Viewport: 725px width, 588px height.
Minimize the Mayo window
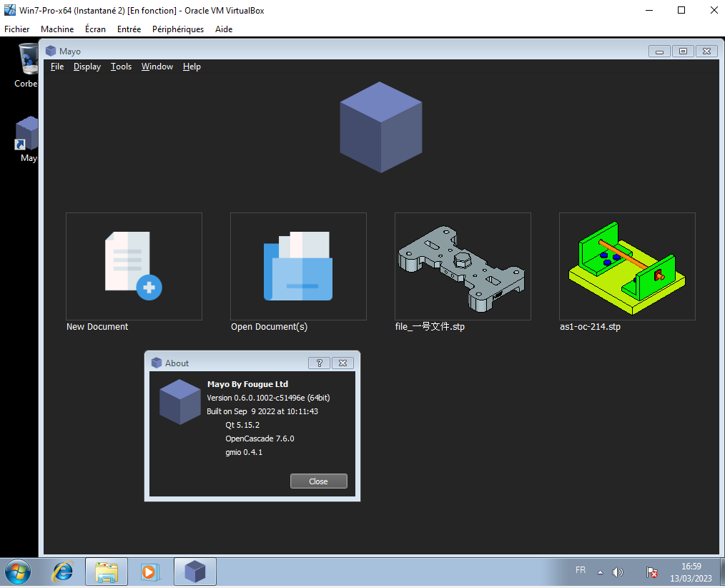coord(659,51)
